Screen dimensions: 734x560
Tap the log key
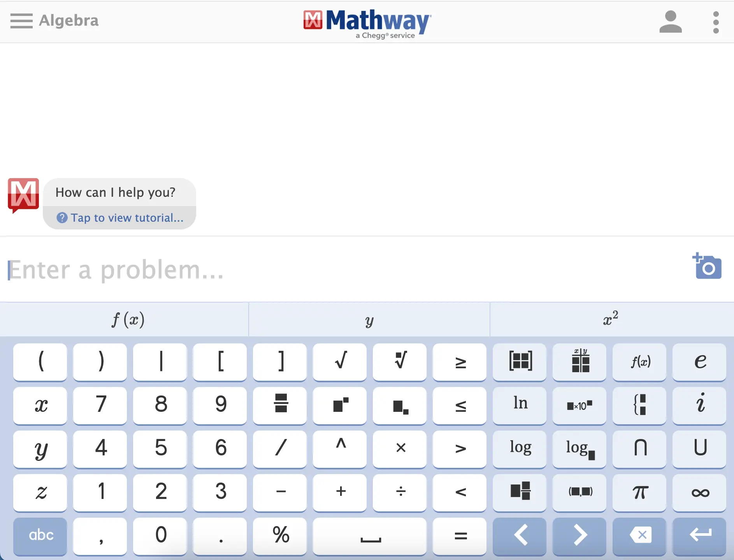tap(520, 449)
